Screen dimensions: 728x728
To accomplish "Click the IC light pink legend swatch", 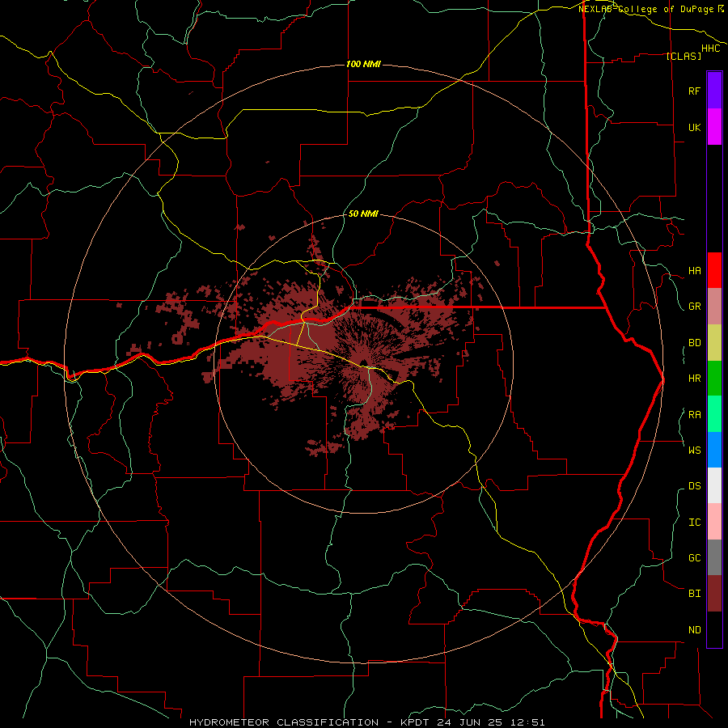I will tap(714, 522).
